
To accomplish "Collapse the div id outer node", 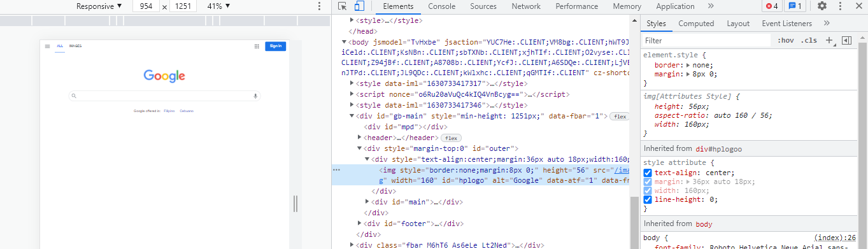I will click(360, 148).
